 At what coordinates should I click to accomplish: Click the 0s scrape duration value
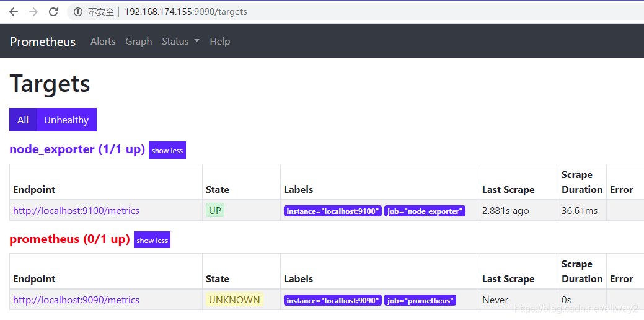tap(567, 300)
